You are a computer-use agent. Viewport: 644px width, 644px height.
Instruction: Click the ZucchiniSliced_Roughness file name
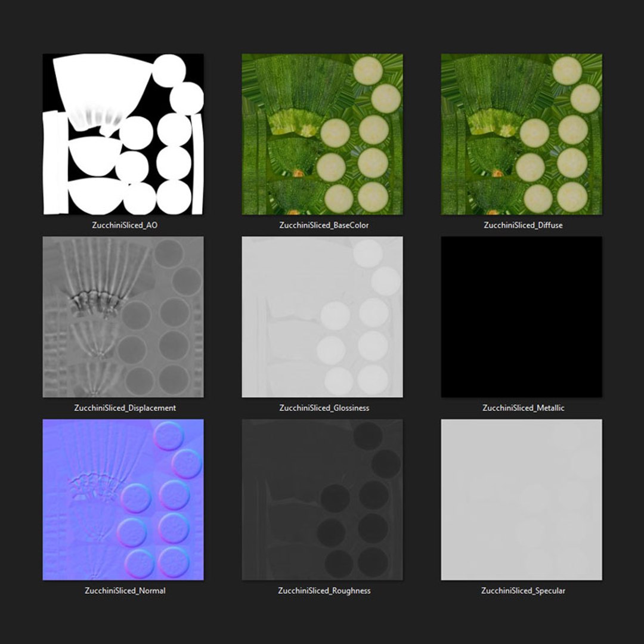[324, 590]
